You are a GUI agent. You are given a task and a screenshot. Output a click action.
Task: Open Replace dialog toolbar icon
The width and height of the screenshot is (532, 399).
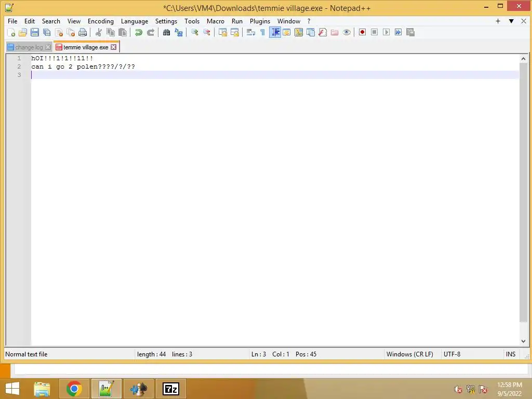(179, 32)
